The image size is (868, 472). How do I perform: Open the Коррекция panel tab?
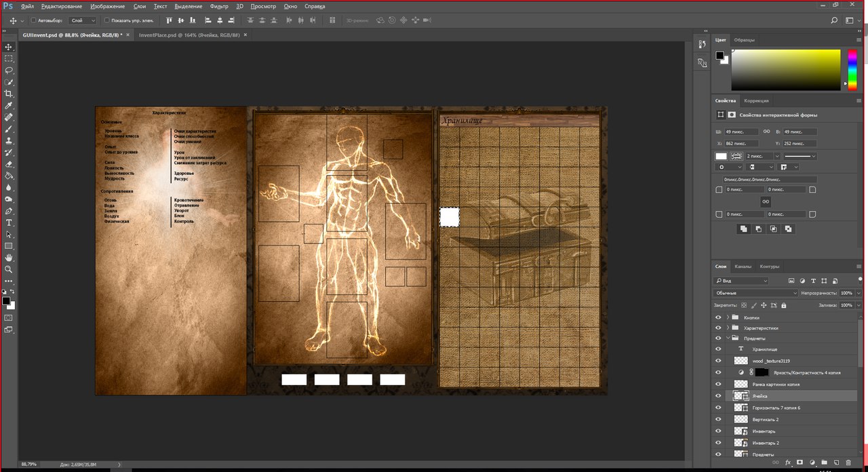(756, 100)
